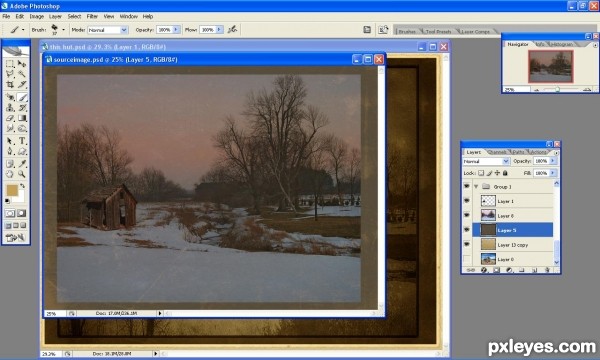Open tool preset picker arrow
Screen dimensions: 600x360
(x=23, y=29)
